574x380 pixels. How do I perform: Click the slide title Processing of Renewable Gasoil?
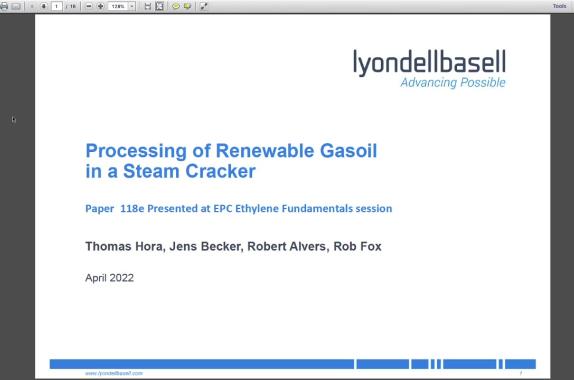231,151
